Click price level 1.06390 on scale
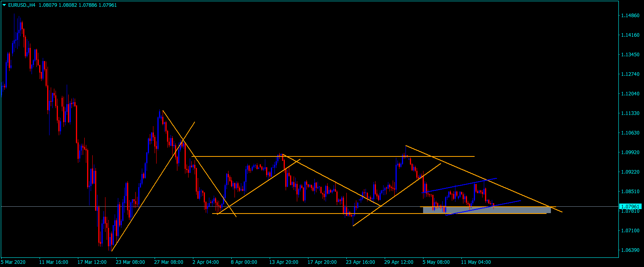The image size is (644, 267). point(630,250)
